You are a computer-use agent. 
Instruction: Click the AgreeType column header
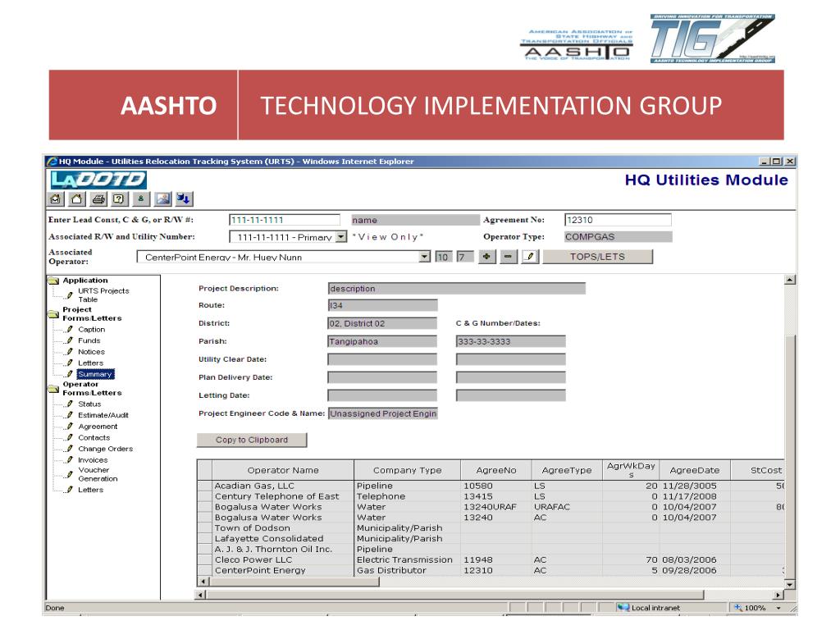click(x=567, y=470)
